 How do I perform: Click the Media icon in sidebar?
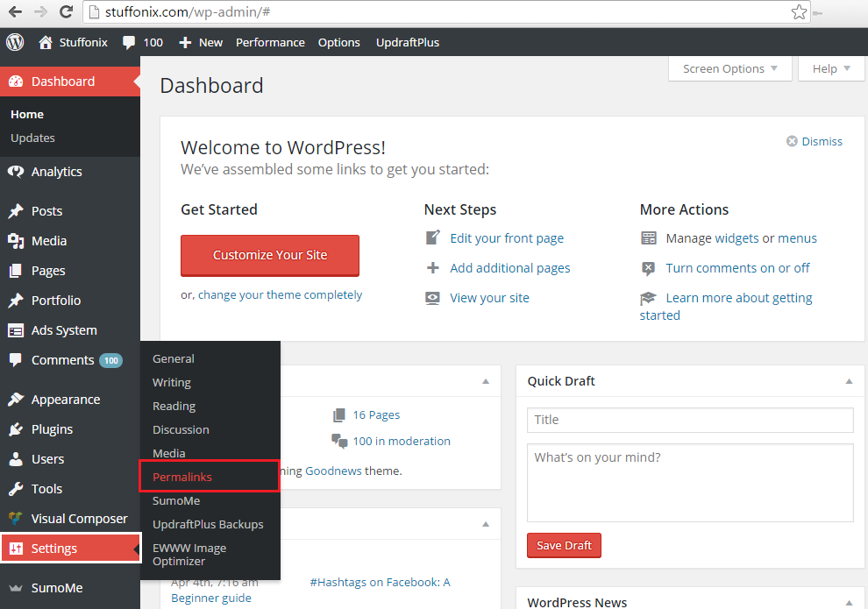coord(16,241)
